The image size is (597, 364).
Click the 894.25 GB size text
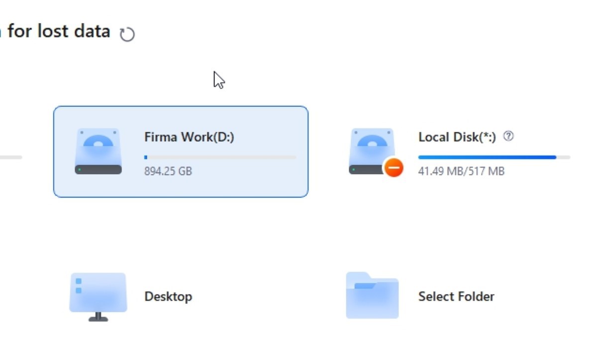168,172
